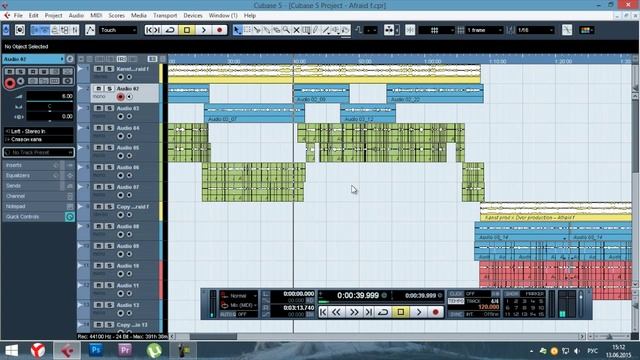Open the Transport menu
Screen dimensions: 640x360
[165, 16]
